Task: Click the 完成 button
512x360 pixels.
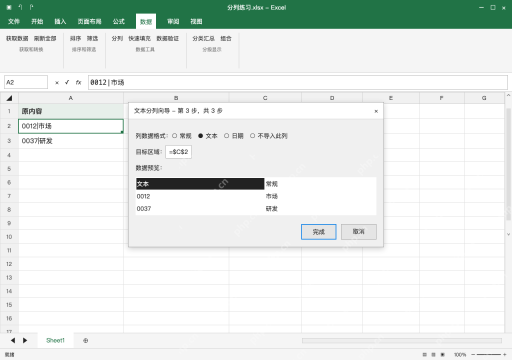Action: 319,232
